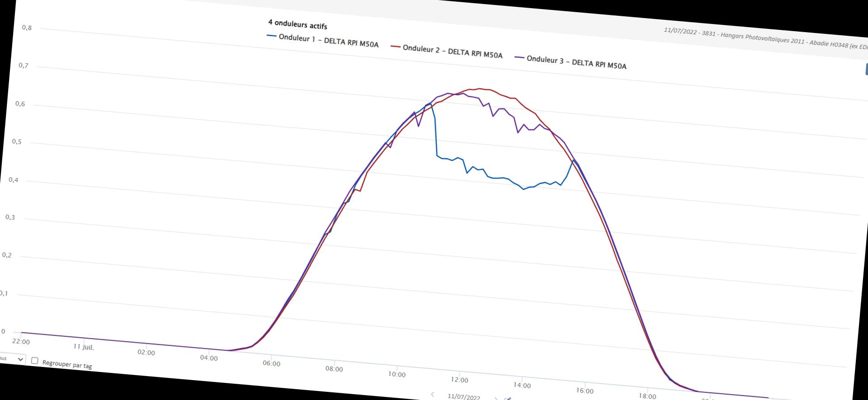Toggle Onduleur 2 – DELTA RPI M50A series
868x400 pixels.
point(447,51)
